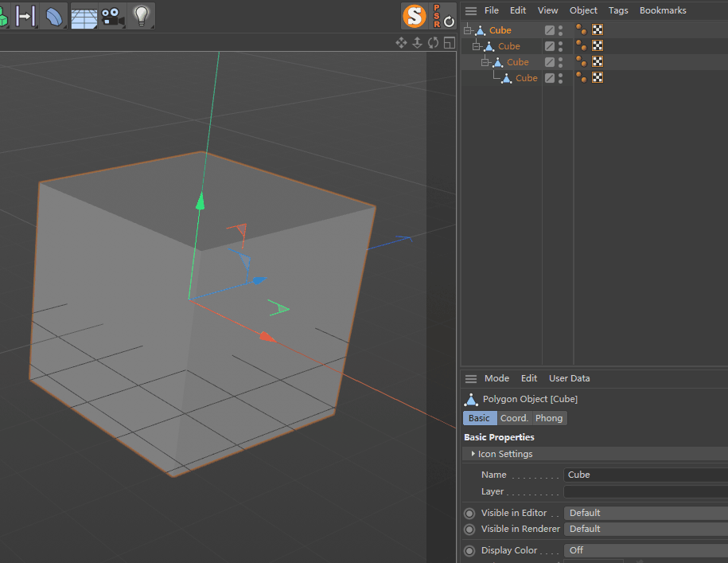Open the Tags menu in Object Manager
Image resolution: width=728 pixels, height=563 pixels.
[618, 10]
